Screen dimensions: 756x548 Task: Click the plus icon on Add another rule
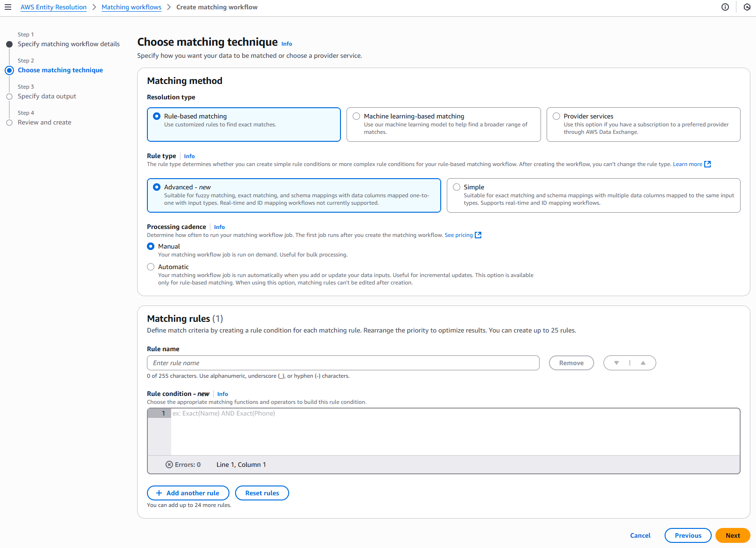(x=159, y=493)
